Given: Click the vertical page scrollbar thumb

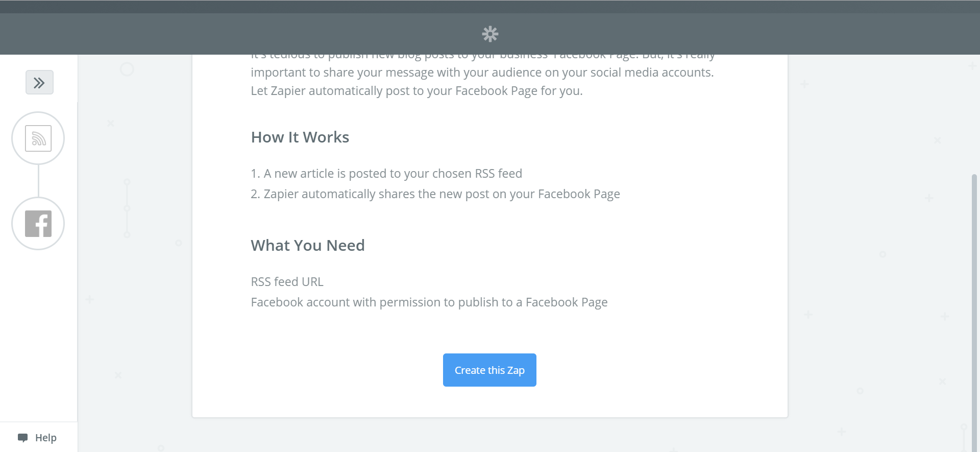Looking at the screenshot, I should [974, 306].
